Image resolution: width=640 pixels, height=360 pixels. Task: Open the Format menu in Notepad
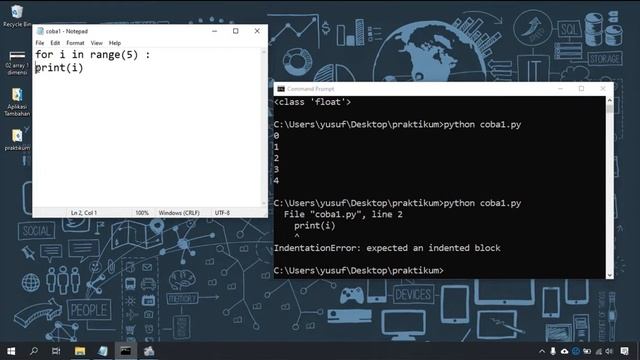(75, 43)
